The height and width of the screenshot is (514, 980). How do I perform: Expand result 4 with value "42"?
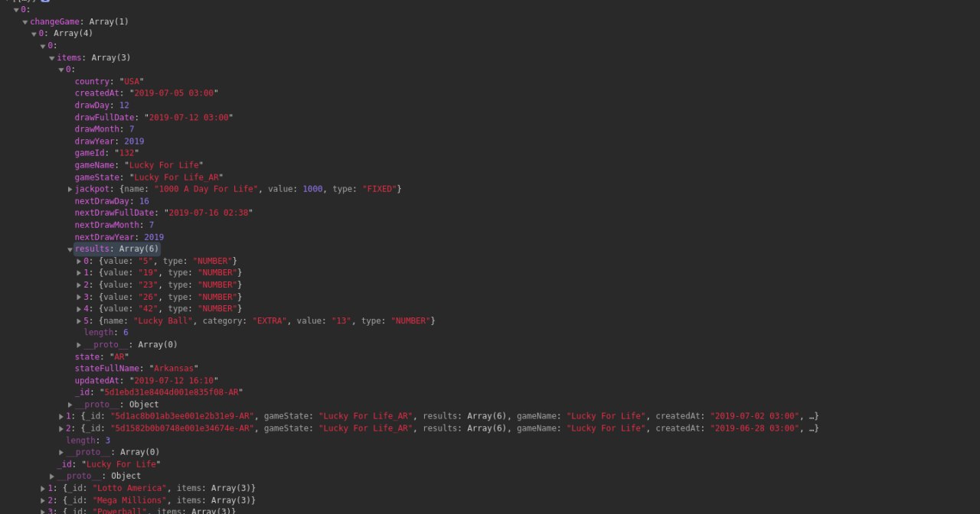tap(79, 309)
